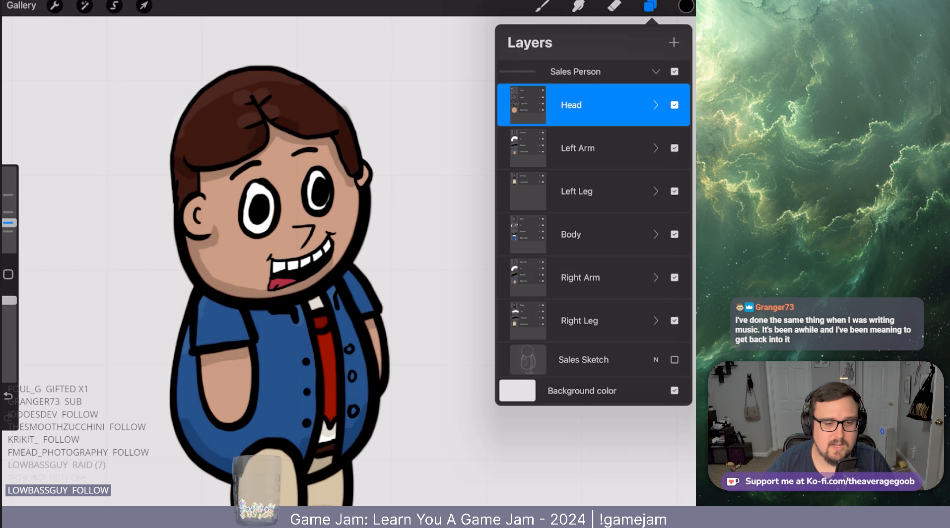Add a new layer with plus icon
This screenshot has height=528, width=950.
674,43
